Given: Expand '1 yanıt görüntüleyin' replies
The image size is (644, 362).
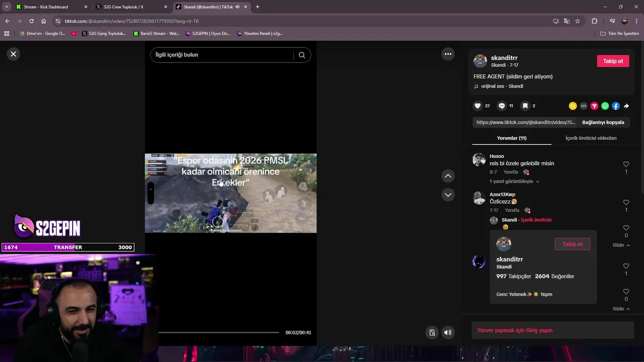Looking at the screenshot, I should click(x=514, y=182).
